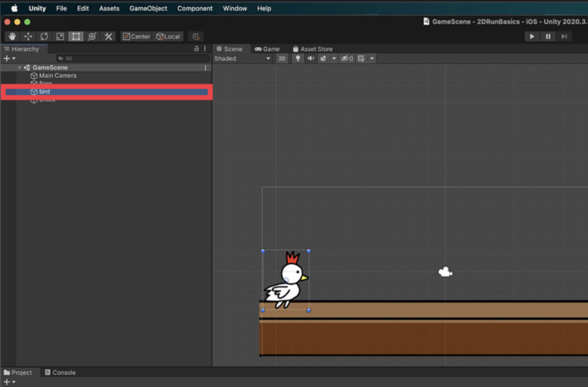Select the Transform tool
The height and width of the screenshot is (387, 588).
tap(92, 37)
